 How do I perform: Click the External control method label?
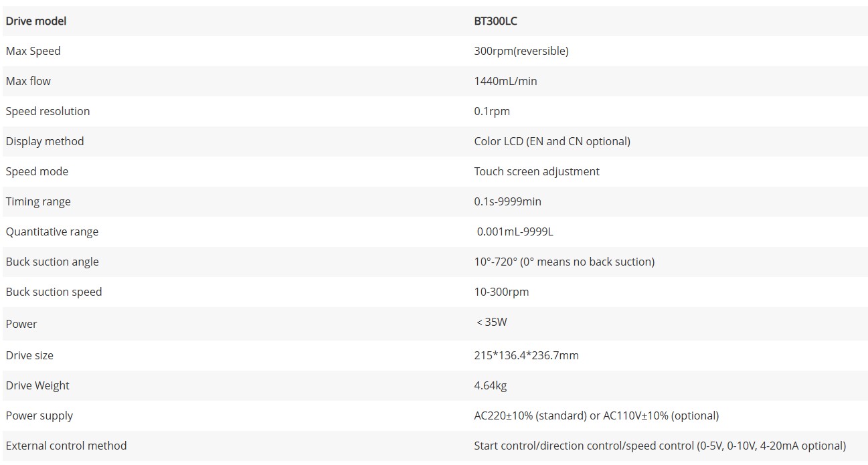click(x=66, y=446)
